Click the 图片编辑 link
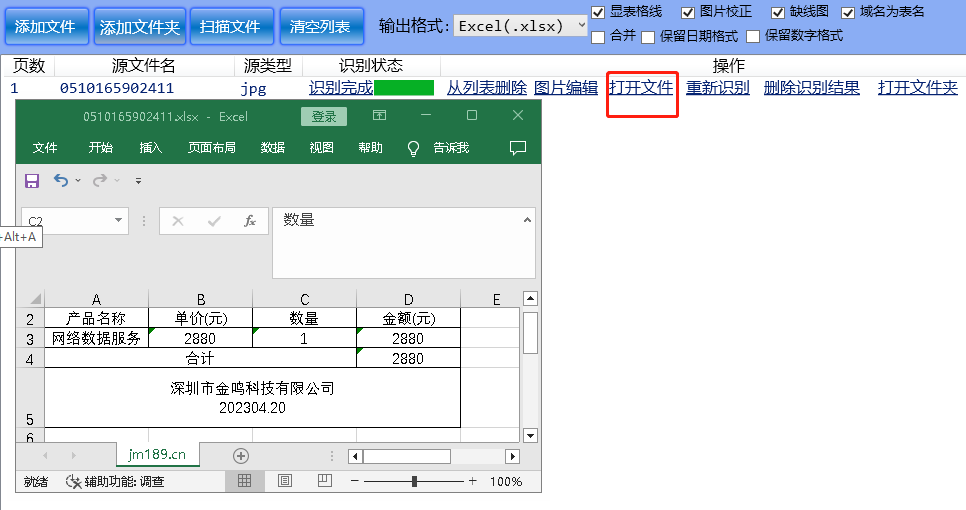 pos(566,88)
